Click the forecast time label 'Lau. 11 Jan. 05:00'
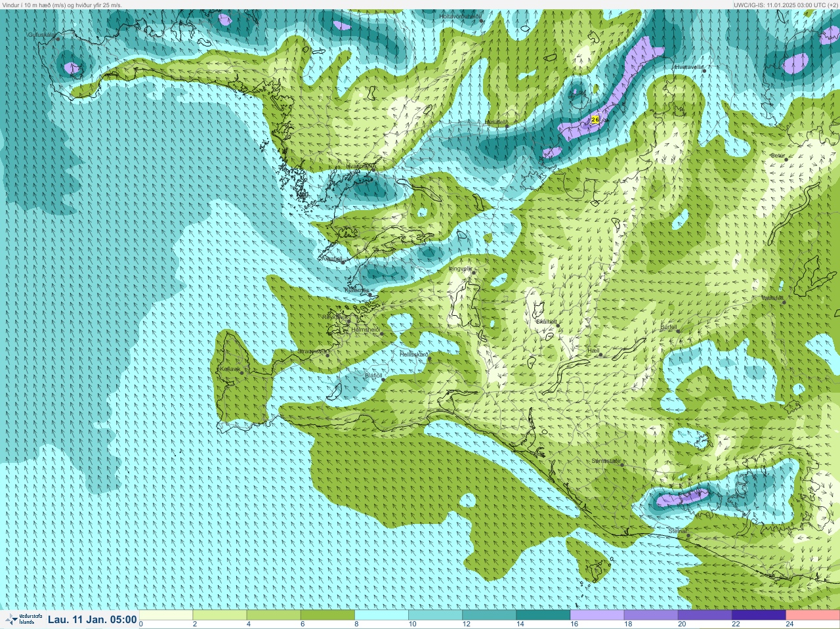Image resolution: width=840 pixels, height=629 pixels. click(x=93, y=619)
